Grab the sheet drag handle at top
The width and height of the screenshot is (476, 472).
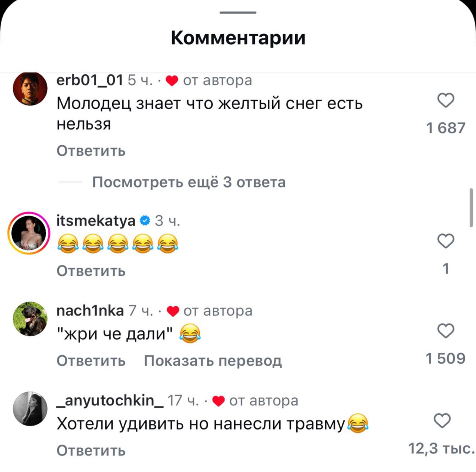click(238, 13)
